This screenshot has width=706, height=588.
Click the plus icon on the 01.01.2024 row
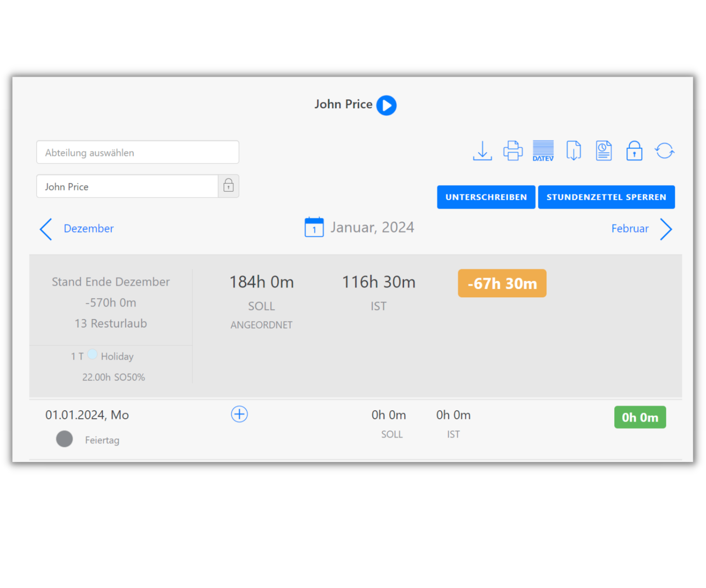239,414
